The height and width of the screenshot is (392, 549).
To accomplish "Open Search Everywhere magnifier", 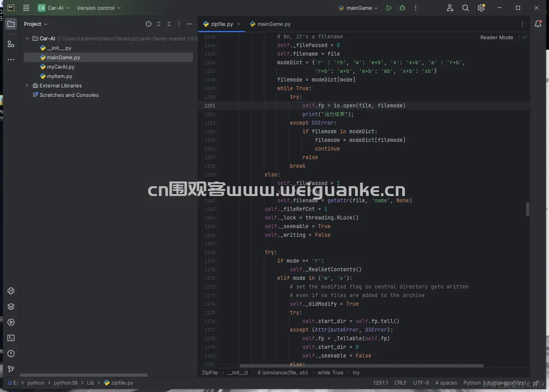I will click(465, 8).
